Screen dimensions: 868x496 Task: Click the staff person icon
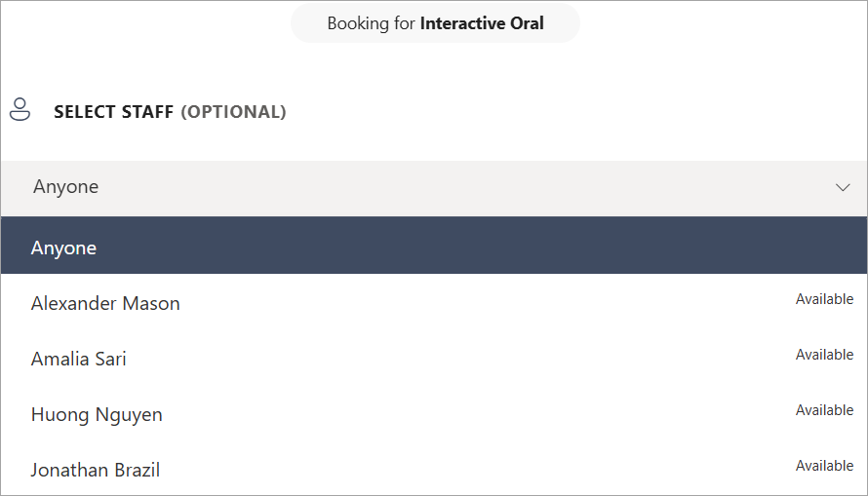(20, 109)
